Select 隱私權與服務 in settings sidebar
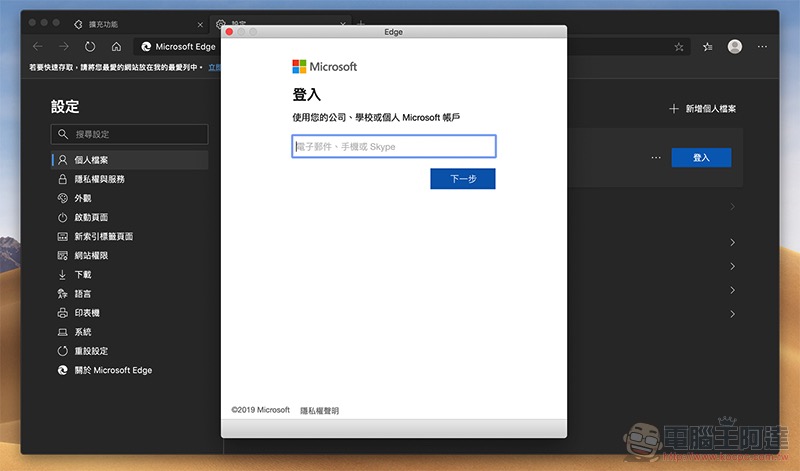 click(99, 179)
